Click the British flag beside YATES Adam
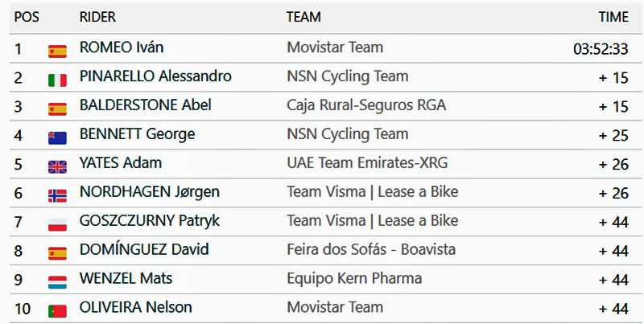This screenshot has width=644, height=324. 57,166
